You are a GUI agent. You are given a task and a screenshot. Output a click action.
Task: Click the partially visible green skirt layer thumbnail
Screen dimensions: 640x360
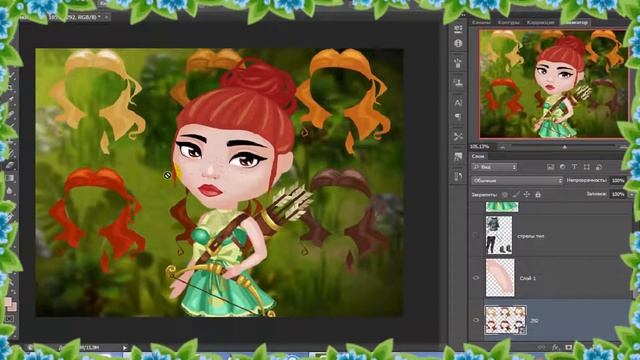(x=502, y=207)
